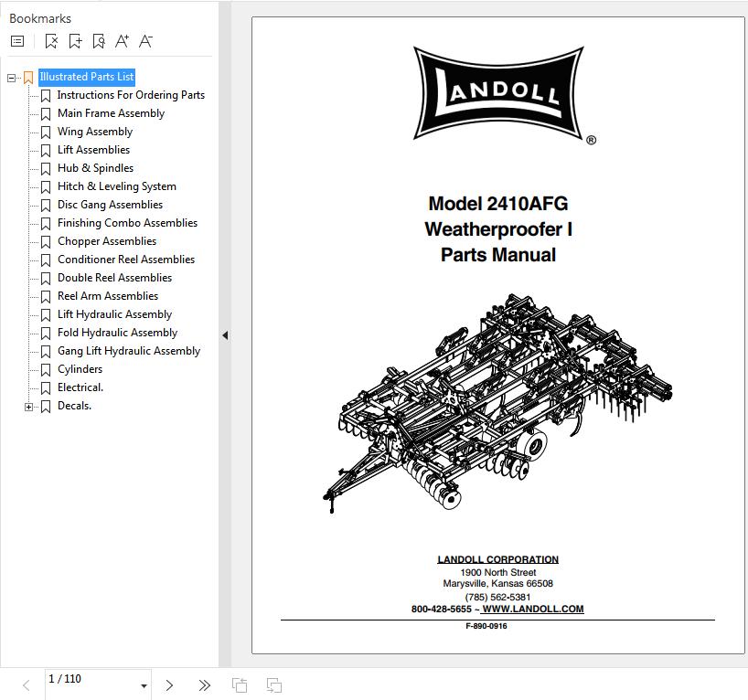Click the tillage implement illustration
Viewport: 748px width, 700px height.
(x=497, y=403)
